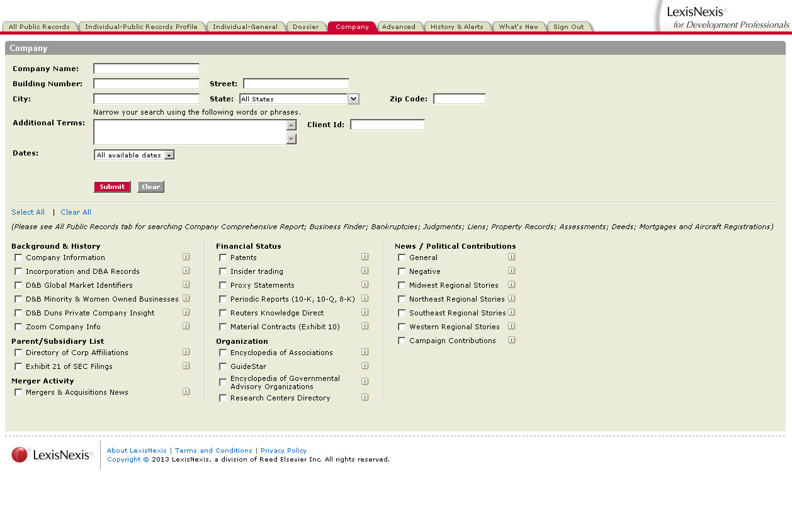The height and width of the screenshot is (532, 792).
Task: Click info icon beside Patents
Action: pyautogui.click(x=365, y=257)
